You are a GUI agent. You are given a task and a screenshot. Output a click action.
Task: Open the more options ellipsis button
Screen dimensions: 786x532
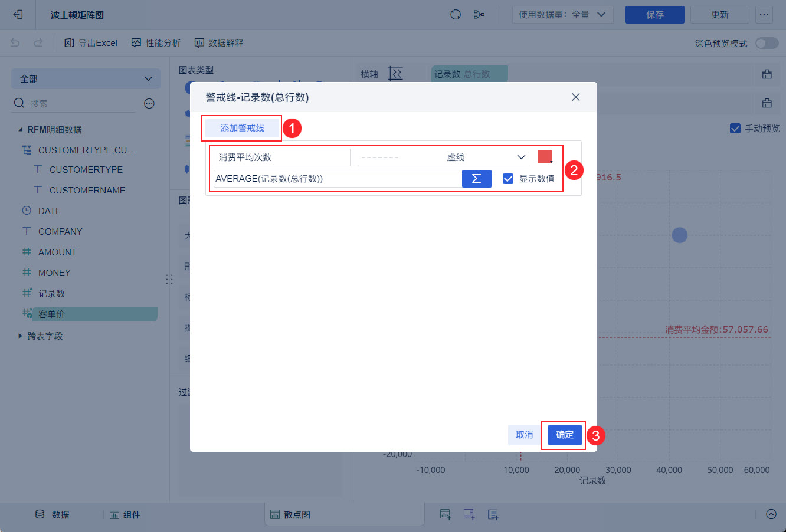coord(764,15)
